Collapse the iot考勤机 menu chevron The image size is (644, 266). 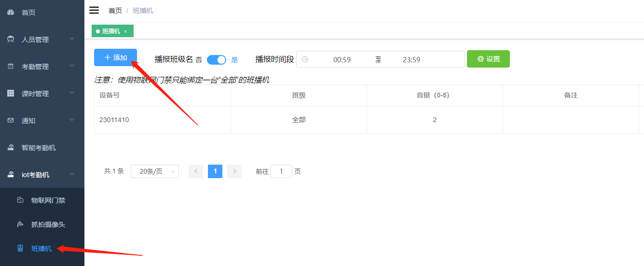[x=72, y=174]
